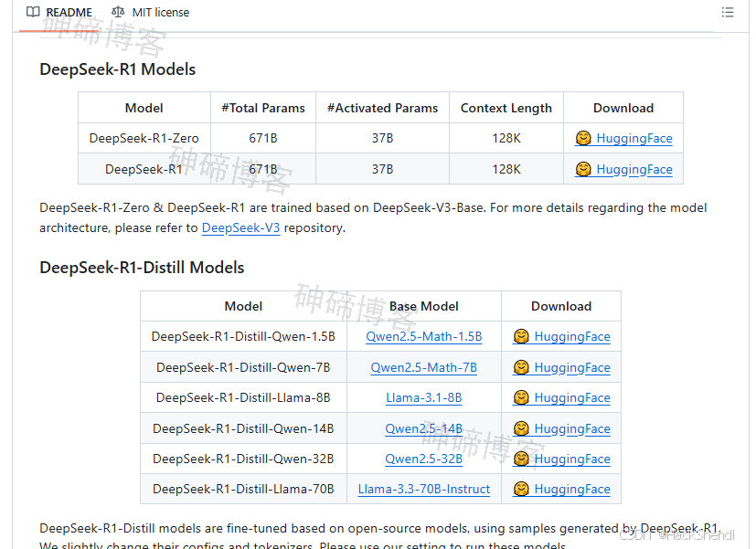Open HuggingFace link in the DeepSeek-R1 row
The image size is (756, 549).
coord(623,169)
